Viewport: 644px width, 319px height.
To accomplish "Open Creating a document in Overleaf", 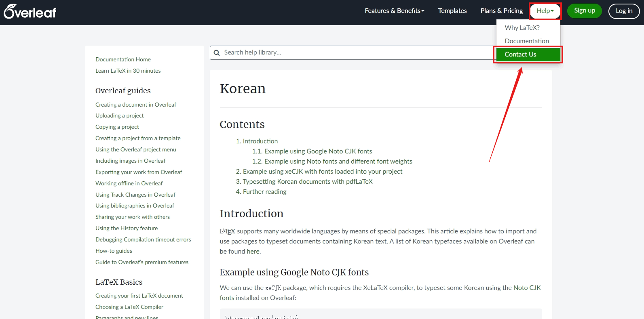I will click(x=136, y=105).
